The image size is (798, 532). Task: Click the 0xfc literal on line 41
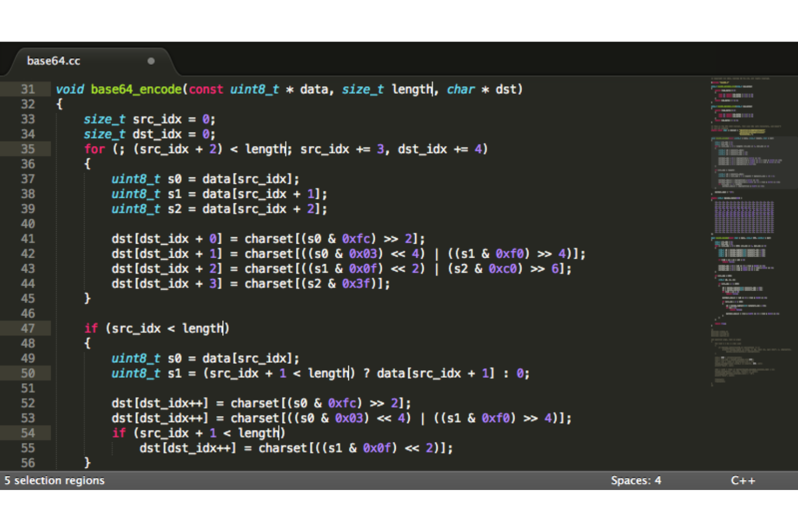click(x=356, y=238)
